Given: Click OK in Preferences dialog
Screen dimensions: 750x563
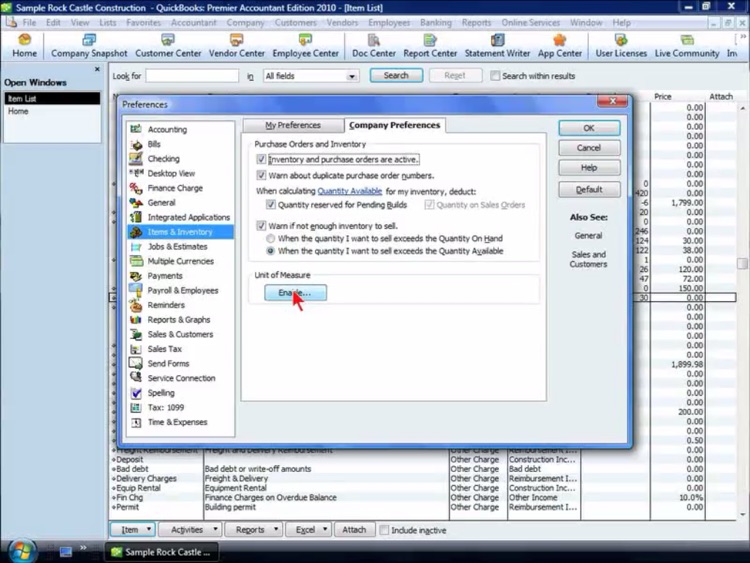Looking at the screenshot, I should tap(589, 128).
